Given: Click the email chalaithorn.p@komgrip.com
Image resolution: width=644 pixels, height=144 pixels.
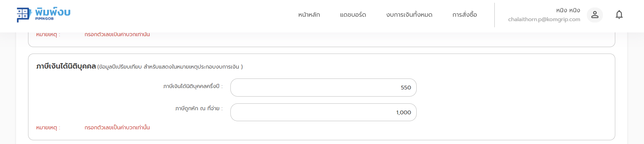Looking at the screenshot, I should tap(544, 19).
